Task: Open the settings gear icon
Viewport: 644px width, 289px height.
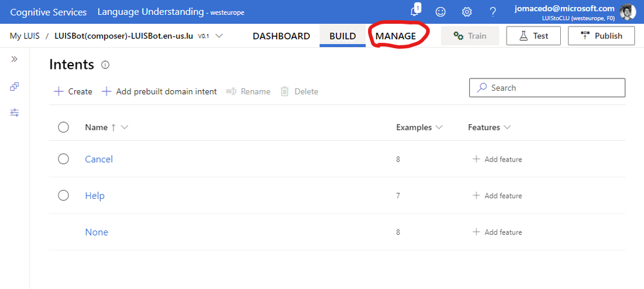Action: (467, 12)
